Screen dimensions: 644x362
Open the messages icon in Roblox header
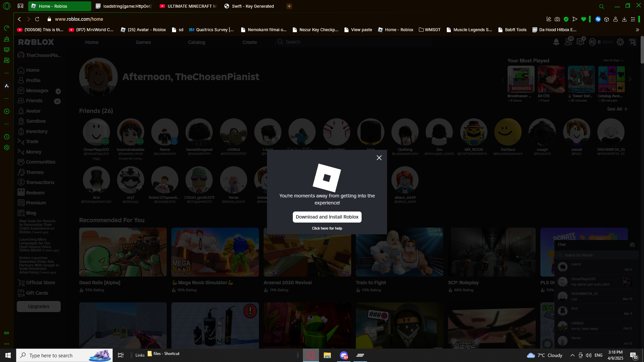coord(580,42)
